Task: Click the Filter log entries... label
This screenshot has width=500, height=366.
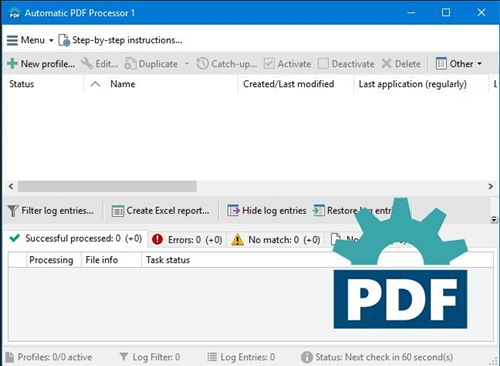Action: click(57, 211)
